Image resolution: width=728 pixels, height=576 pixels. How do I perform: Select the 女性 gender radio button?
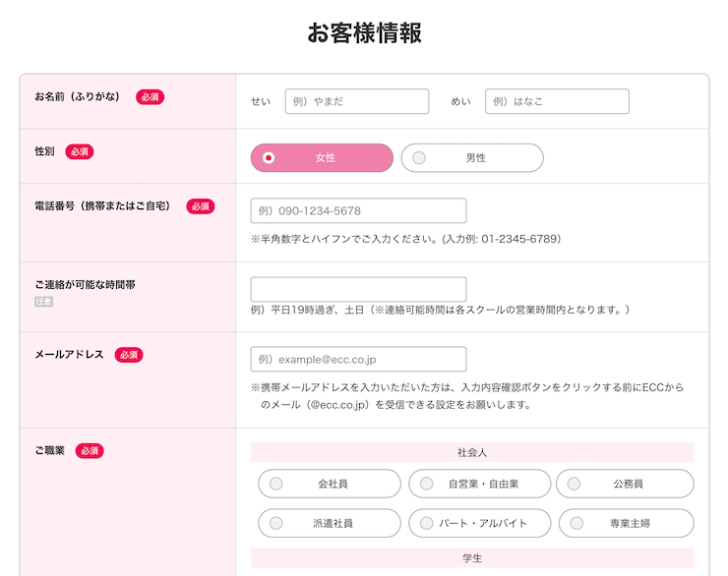322,157
